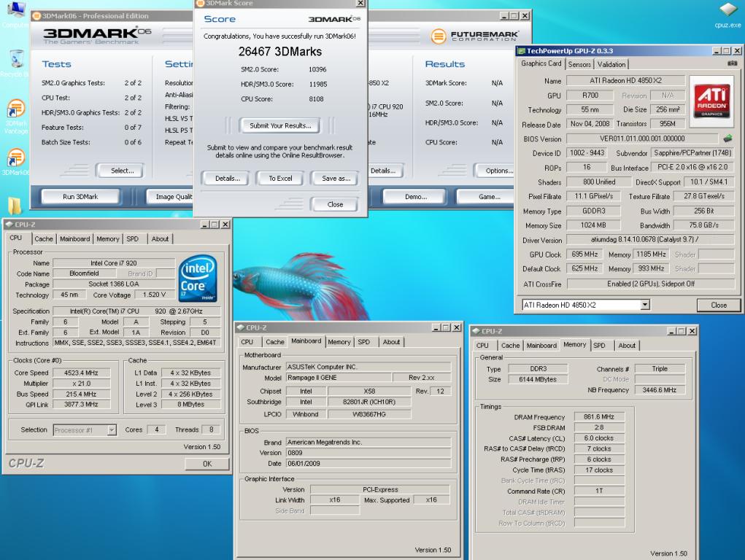Open Cache tab in CPU-Z processor window
This screenshot has height=560, width=745.
tap(44, 239)
